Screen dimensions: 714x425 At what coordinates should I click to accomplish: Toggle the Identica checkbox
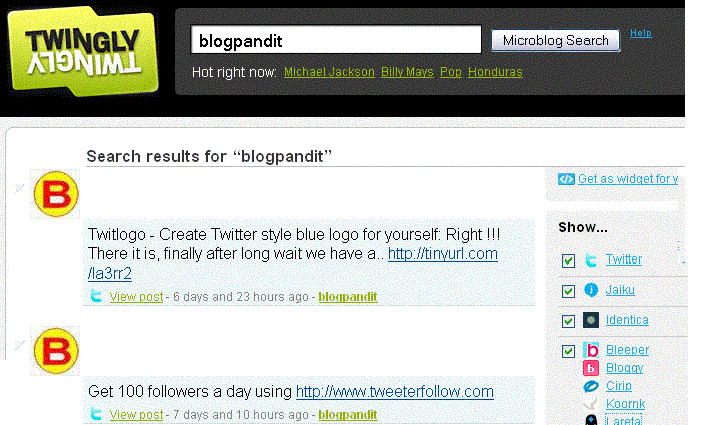click(x=568, y=321)
